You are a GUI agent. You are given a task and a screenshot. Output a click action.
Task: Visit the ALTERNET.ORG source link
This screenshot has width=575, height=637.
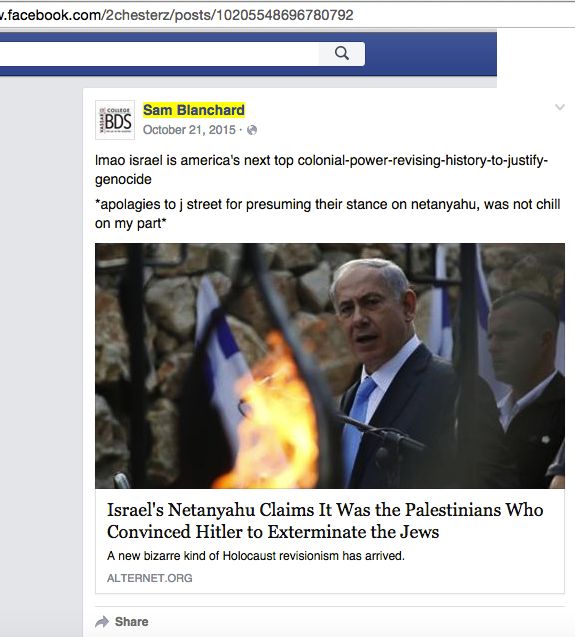(150, 578)
